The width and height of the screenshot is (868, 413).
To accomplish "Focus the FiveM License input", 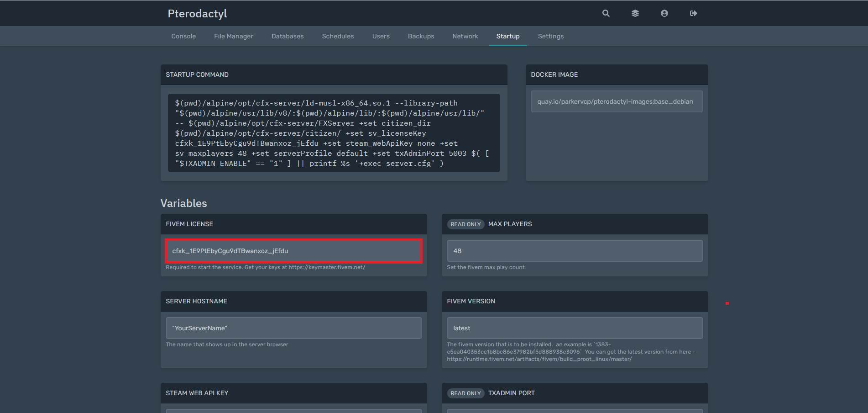I will pos(293,251).
